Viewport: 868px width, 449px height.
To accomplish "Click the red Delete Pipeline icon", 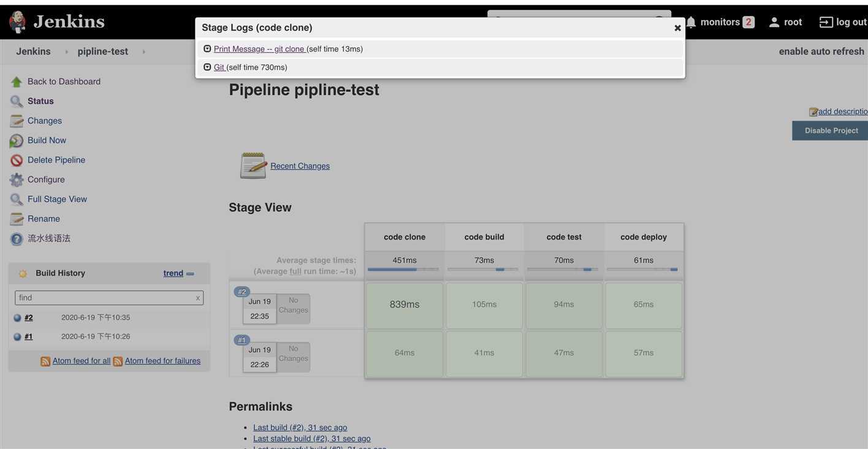I will [17, 160].
